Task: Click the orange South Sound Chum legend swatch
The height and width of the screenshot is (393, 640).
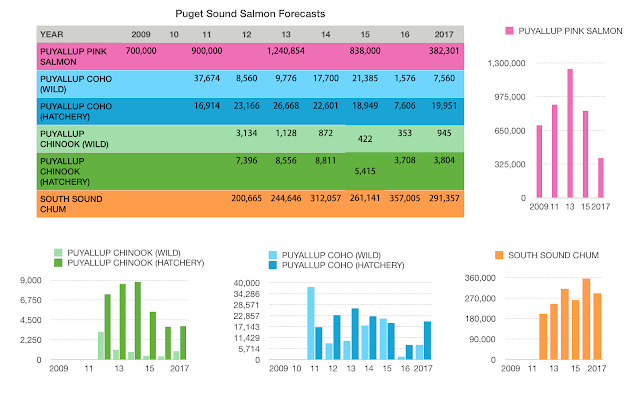Action: (x=499, y=255)
